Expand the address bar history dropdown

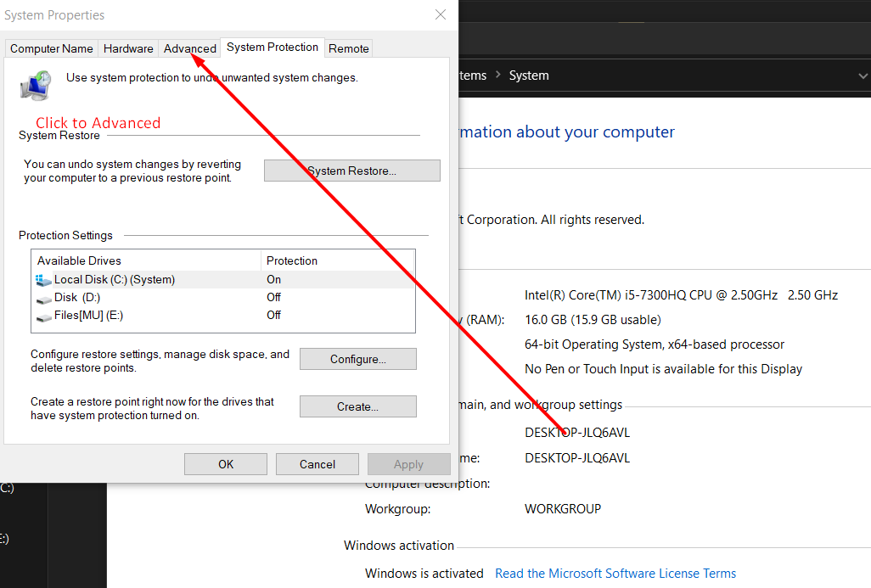pyautogui.click(x=863, y=76)
